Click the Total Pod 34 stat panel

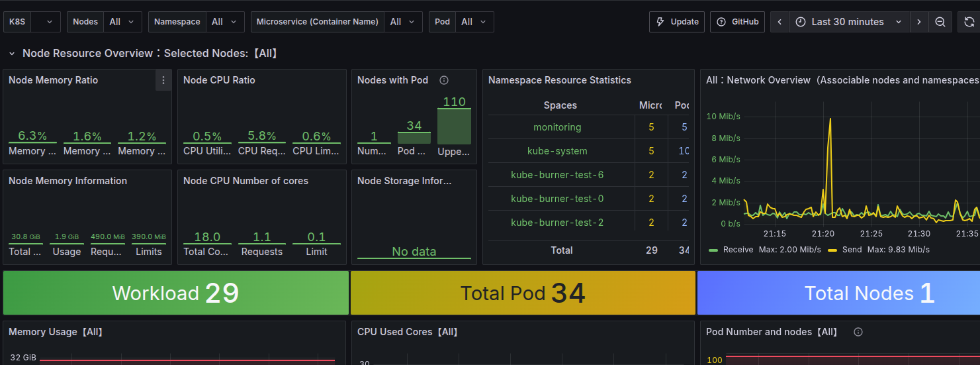pos(523,293)
